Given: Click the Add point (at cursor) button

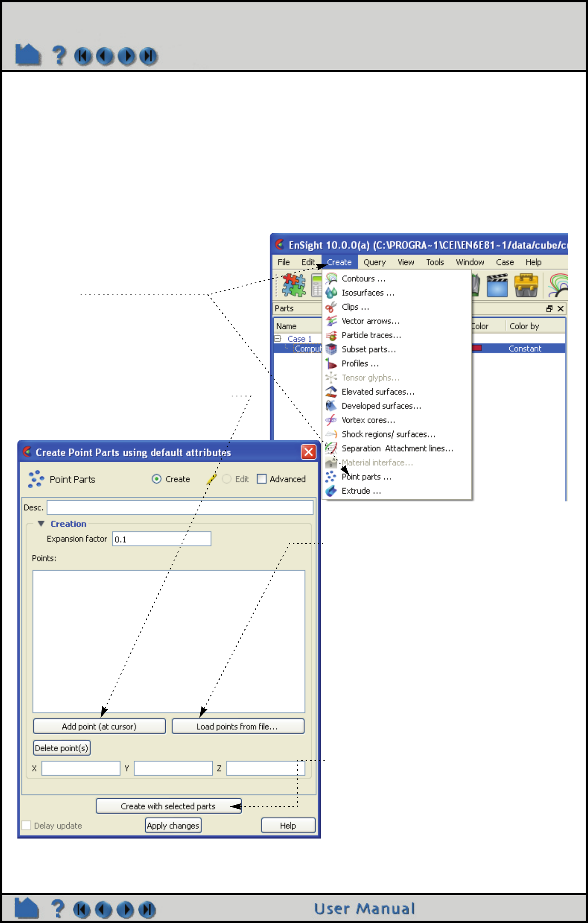Looking at the screenshot, I should coord(100,726).
